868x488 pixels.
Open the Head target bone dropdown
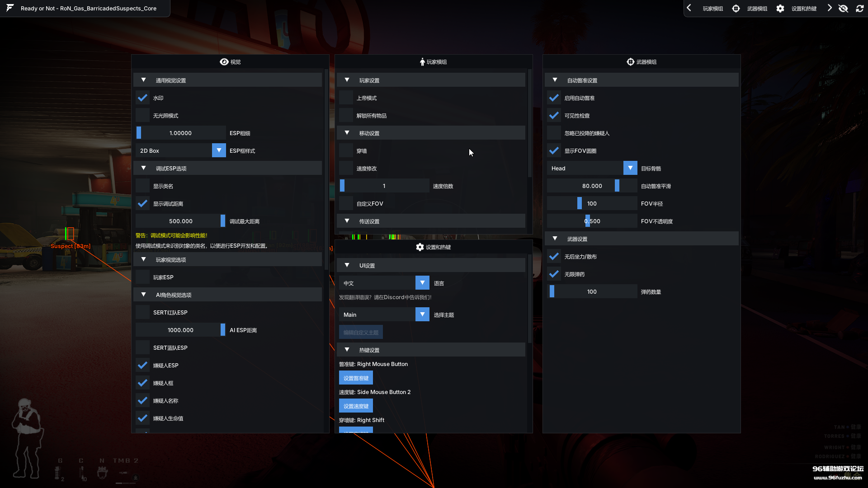click(x=630, y=168)
